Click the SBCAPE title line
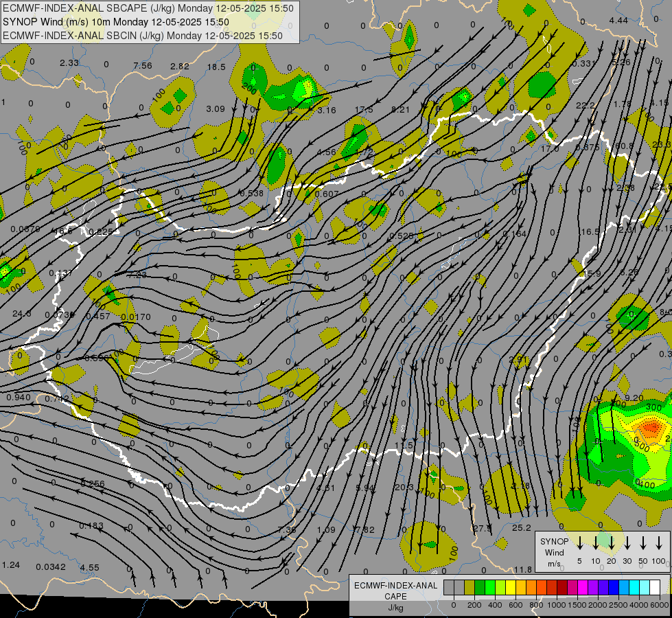Image resolution: width=672 pixels, height=618 pixels. (148, 8)
